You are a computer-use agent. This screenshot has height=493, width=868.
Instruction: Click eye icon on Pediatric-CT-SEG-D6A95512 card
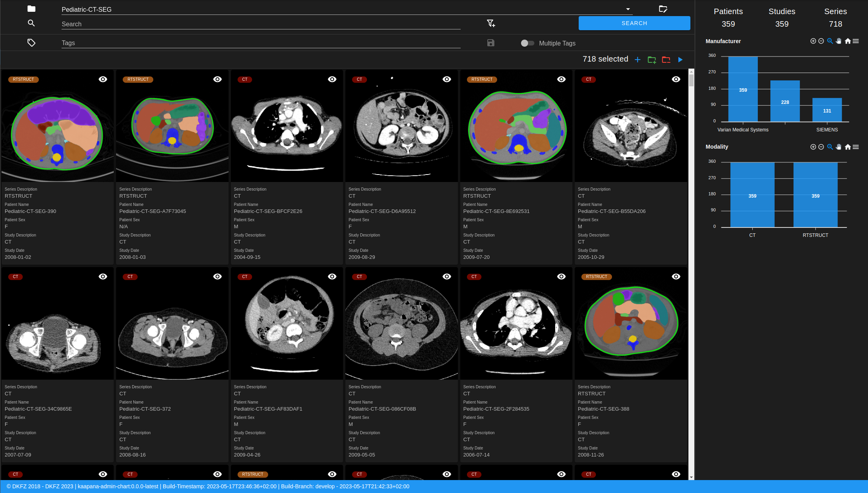(447, 79)
